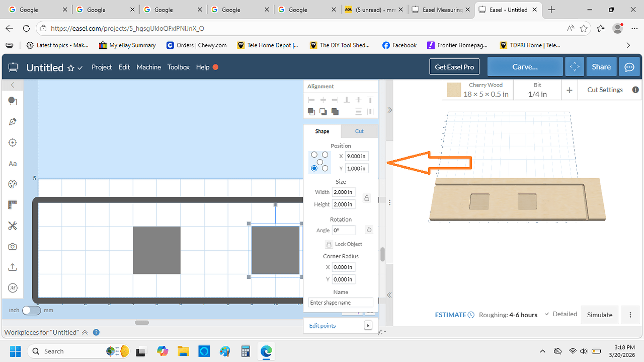This screenshot has width=644, height=362.
Task: Open the 1/4 in Bit selector
Action: (x=537, y=90)
